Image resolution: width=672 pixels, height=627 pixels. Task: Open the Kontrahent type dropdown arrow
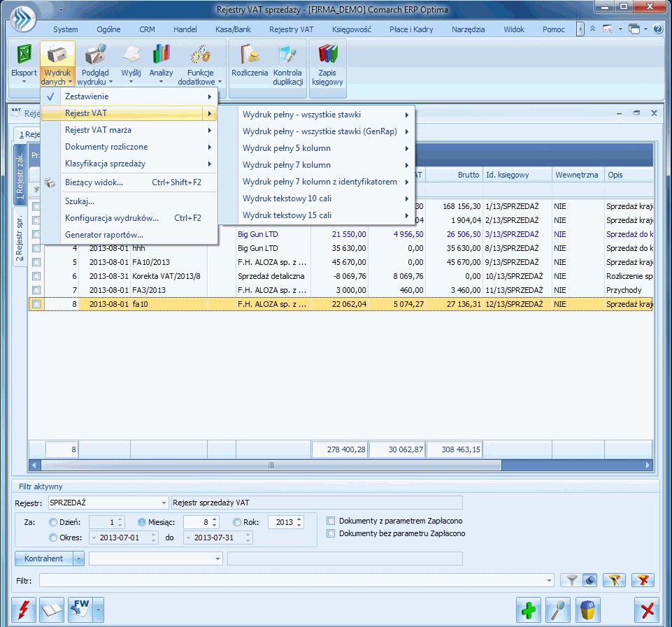pyautogui.click(x=79, y=558)
